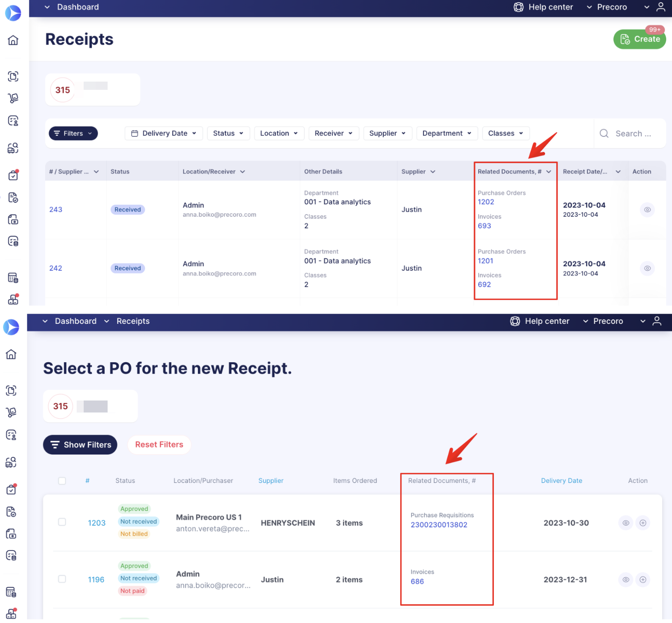Select the Dashboard breadcrumb on the Receipts page header
This screenshot has width=672, height=623.
pyautogui.click(x=78, y=7)
